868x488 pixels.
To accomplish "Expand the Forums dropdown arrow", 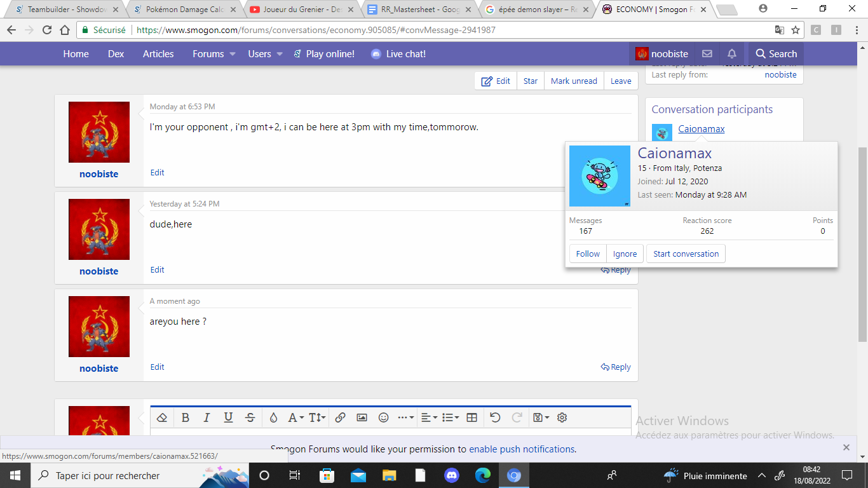I will tap(233, 54).
